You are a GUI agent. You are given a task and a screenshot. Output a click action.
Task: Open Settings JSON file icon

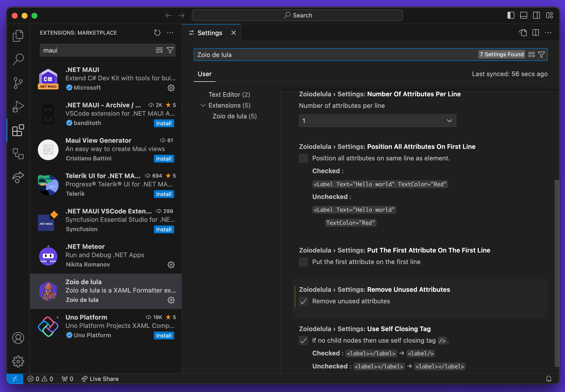click(x=523, y=33)
